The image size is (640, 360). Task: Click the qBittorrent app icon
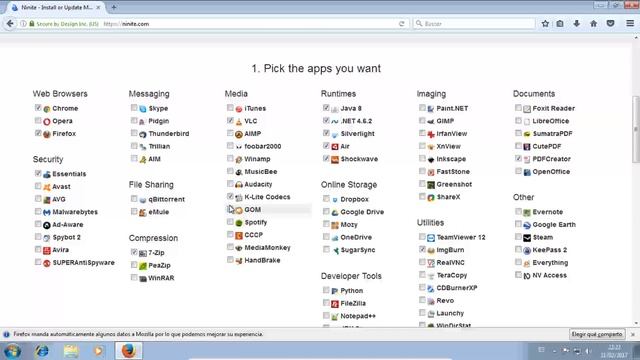pyautogui.click(x=143, y=200)
